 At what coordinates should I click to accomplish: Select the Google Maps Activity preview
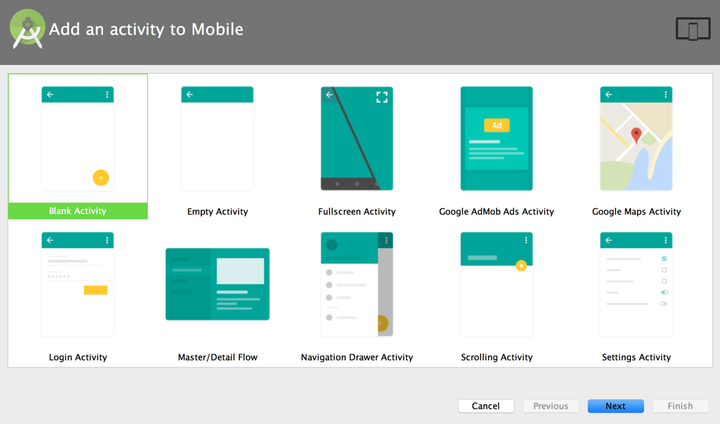pyautogui.click(x=636, y=138)
